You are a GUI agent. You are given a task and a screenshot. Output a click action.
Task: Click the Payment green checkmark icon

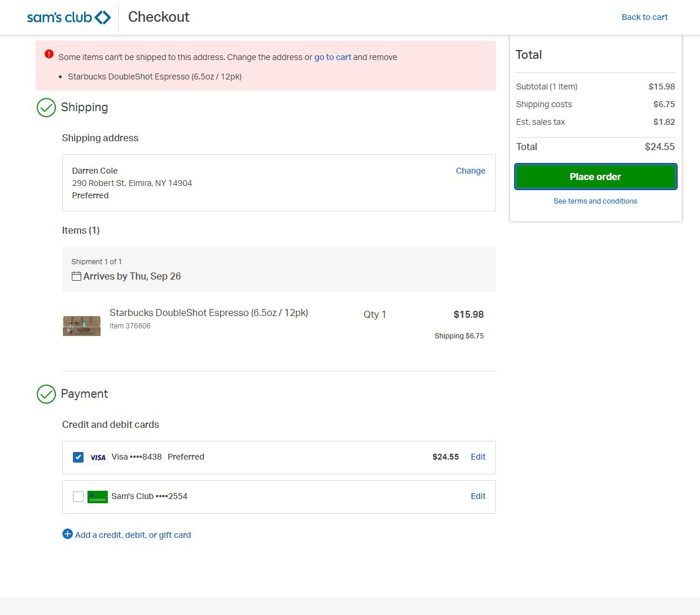coord(46,394)
